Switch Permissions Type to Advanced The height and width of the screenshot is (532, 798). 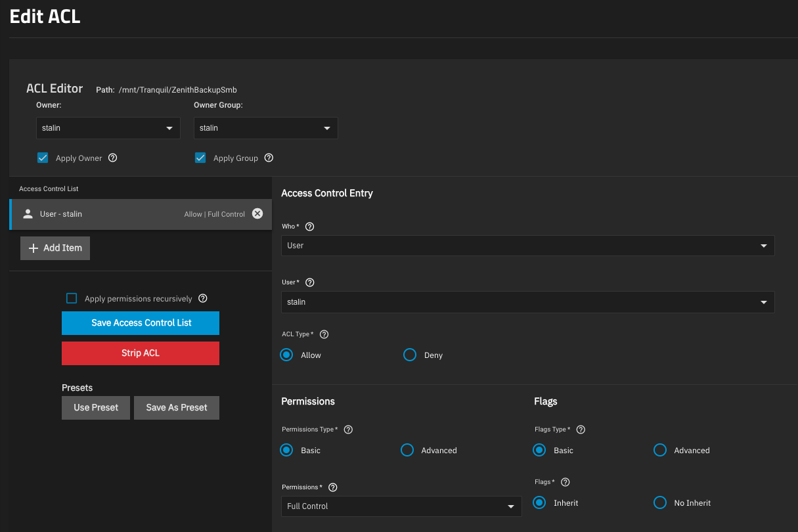pos(407,450)
